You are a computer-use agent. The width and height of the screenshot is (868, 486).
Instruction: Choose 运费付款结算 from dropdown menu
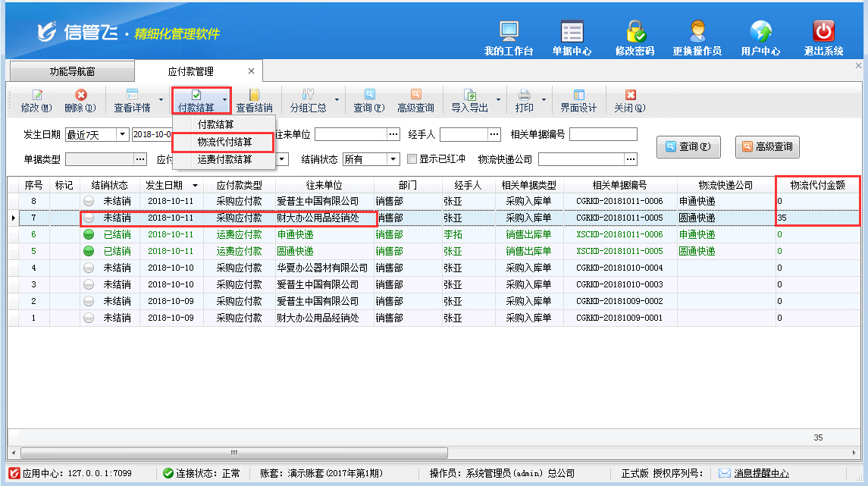tap(224, 160)
